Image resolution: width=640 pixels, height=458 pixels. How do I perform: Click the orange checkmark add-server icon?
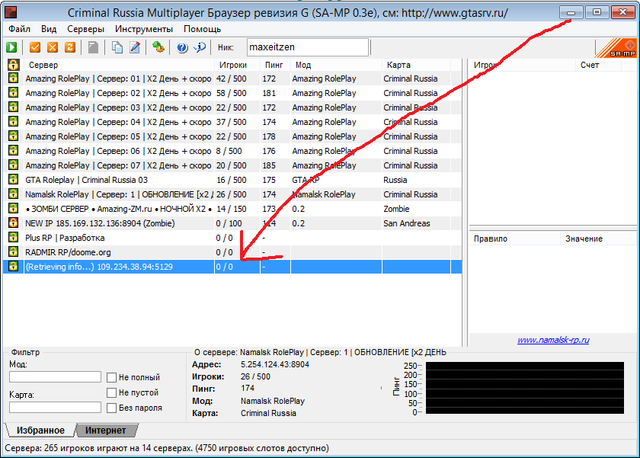point(35,47)
